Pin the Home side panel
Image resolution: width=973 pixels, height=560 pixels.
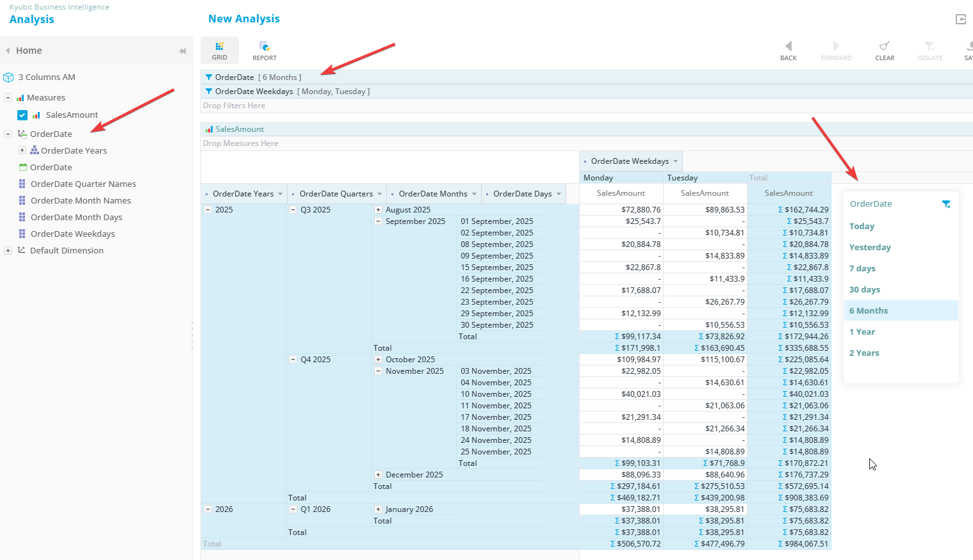pyautogui.click(x=183, y=51)
